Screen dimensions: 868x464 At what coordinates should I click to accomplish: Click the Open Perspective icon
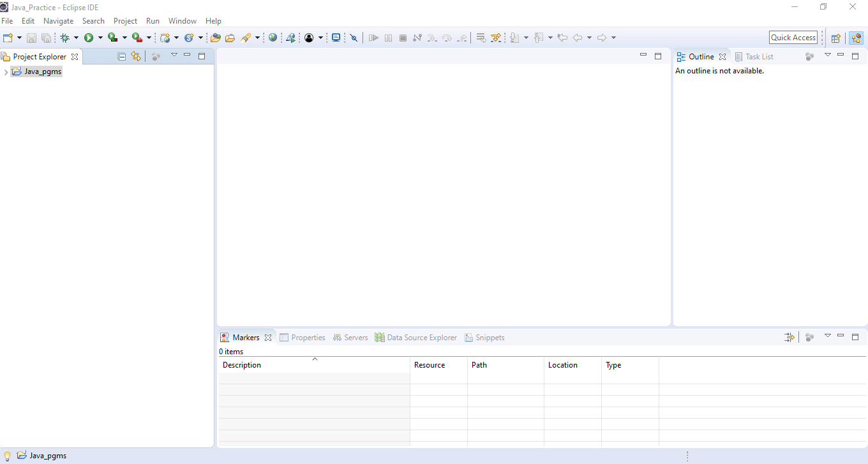[835, 38]
